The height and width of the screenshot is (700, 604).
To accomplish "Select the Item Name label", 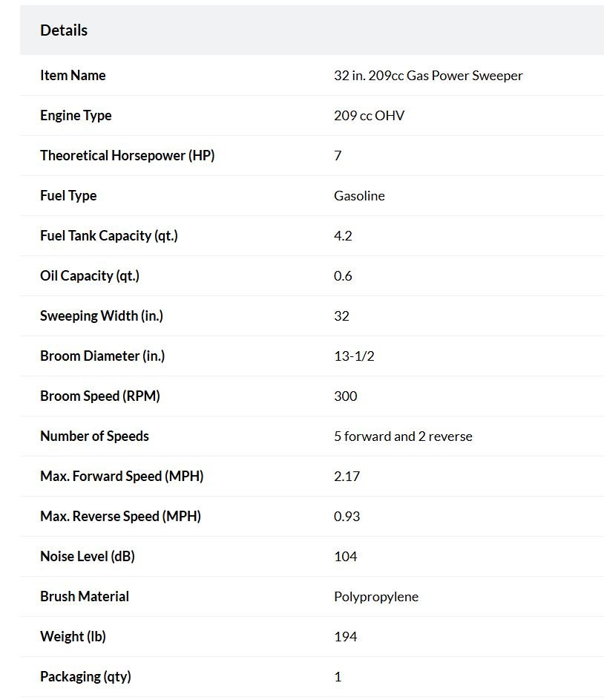I will [73, 76].
